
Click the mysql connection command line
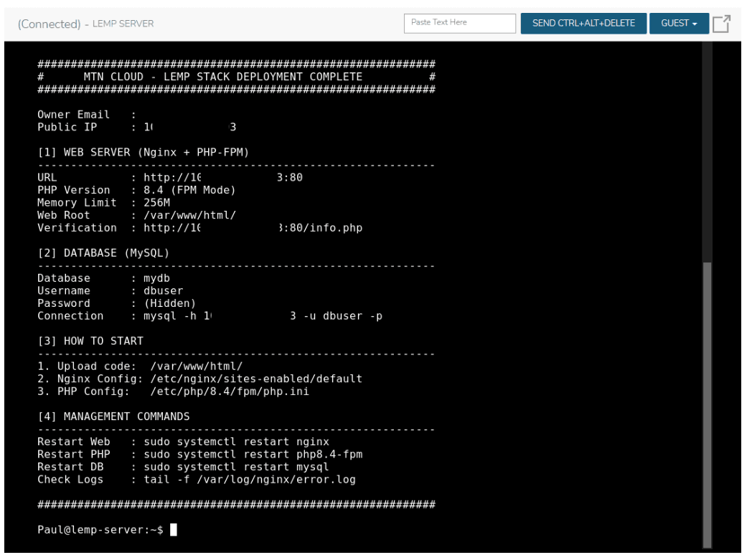(x=210, y=315)
